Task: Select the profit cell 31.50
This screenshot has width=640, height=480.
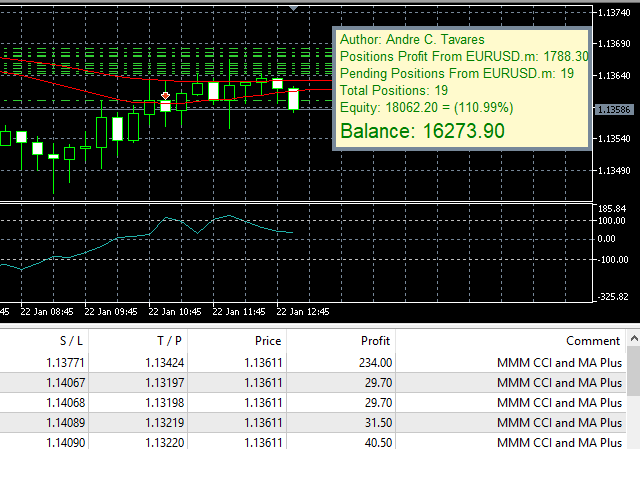Action: pyautogui.click(x=378, y=422)
